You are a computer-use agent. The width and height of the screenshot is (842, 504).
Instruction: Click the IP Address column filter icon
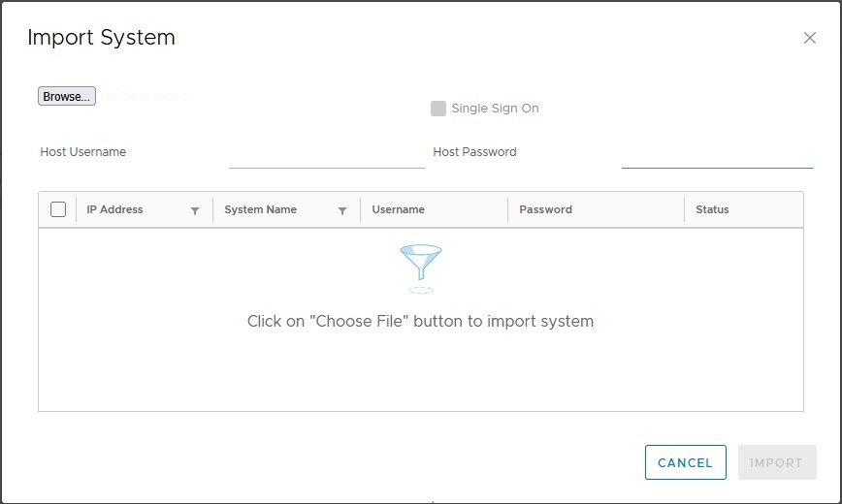pyautogui.click(x=195, y=210)
